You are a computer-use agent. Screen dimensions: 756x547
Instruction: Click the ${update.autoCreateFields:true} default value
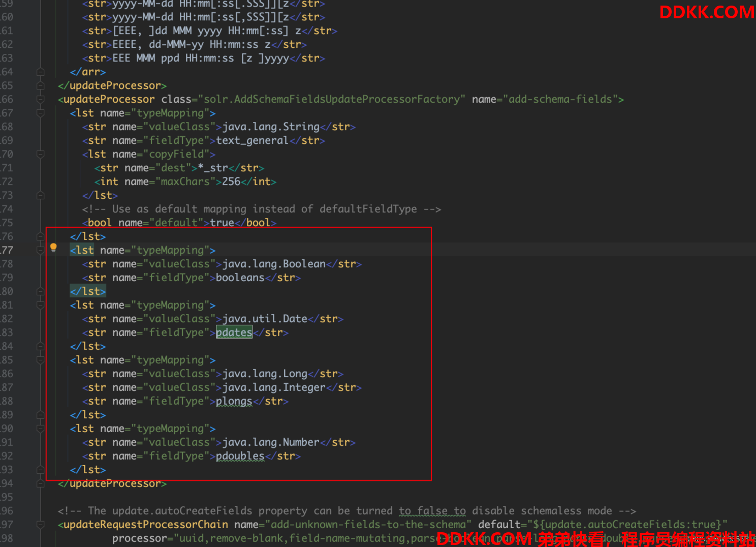[627, 525]
